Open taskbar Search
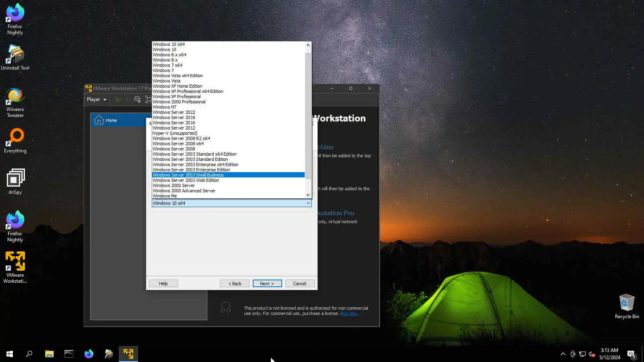644x362 pixels. [29, 354]
